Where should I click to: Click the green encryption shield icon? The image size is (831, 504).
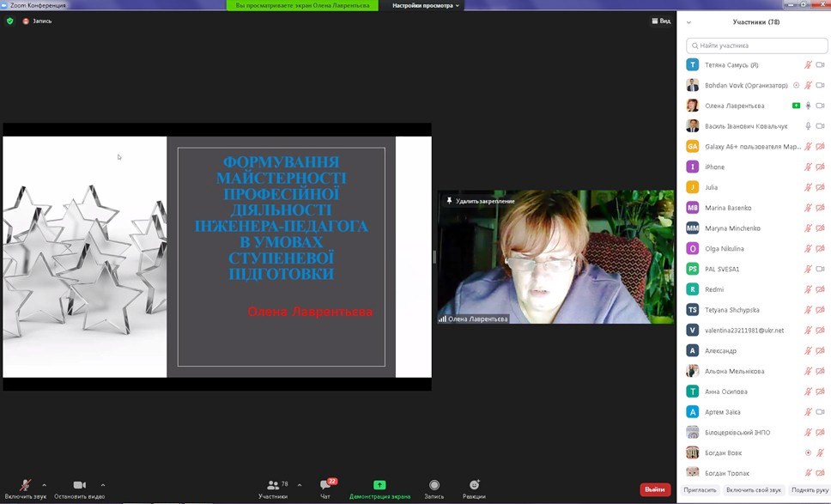pos(10,21)
